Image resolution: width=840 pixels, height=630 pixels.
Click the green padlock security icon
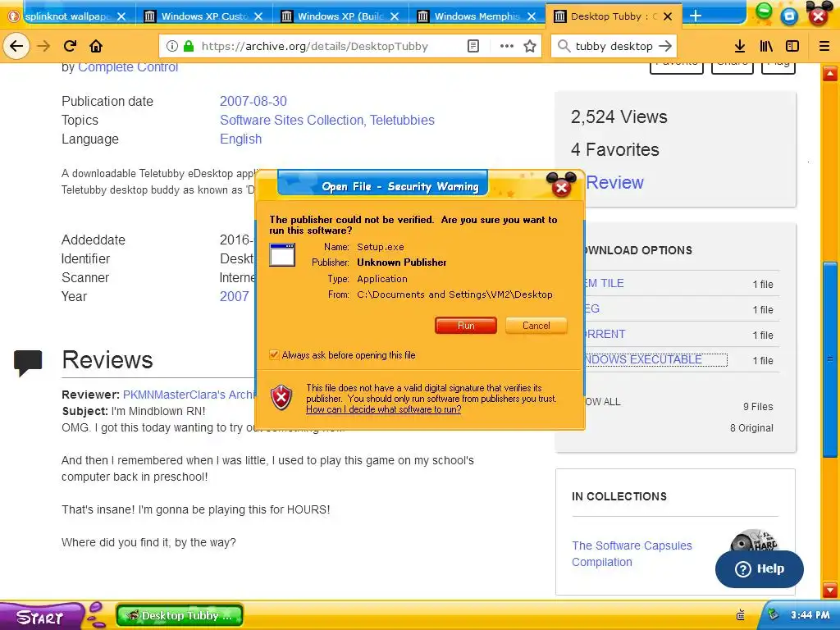pos(189,46)
